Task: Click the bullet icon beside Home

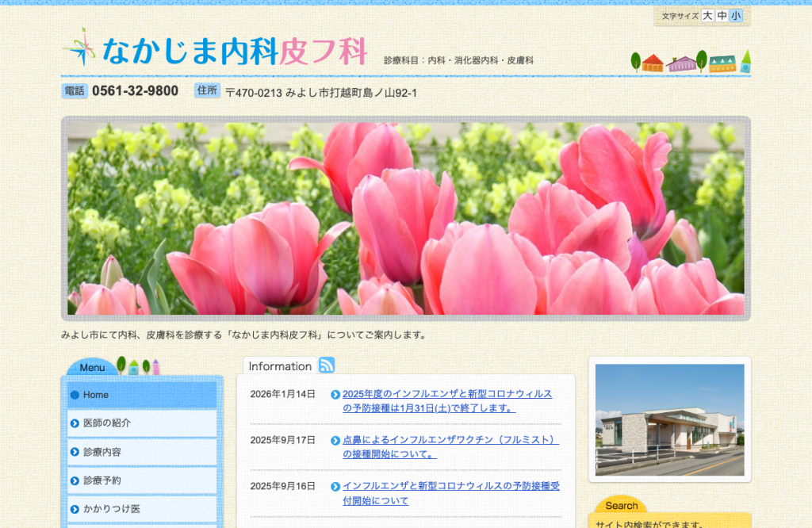Action: (75, 395)
